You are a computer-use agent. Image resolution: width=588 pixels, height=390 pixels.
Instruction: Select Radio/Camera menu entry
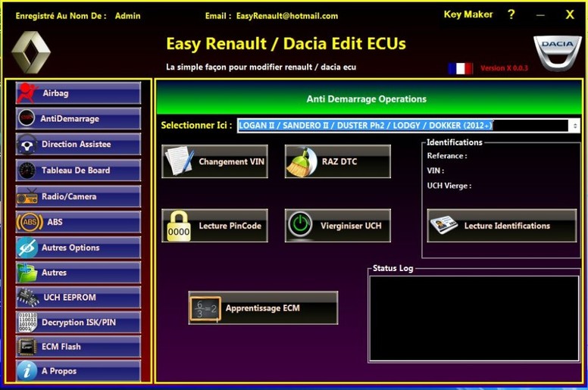click(78, 196)
